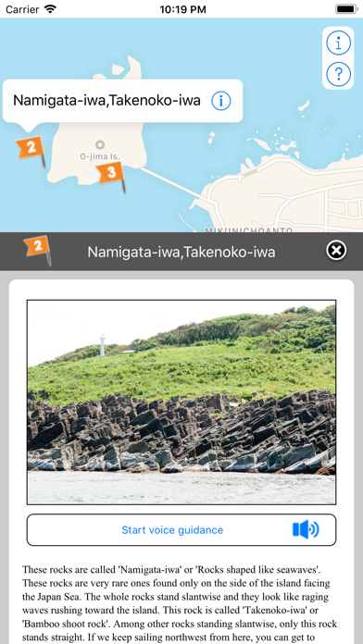Tap the battery indicator in status bar
This screenshot has width=363, height=644.
click(x=347, y=9)
